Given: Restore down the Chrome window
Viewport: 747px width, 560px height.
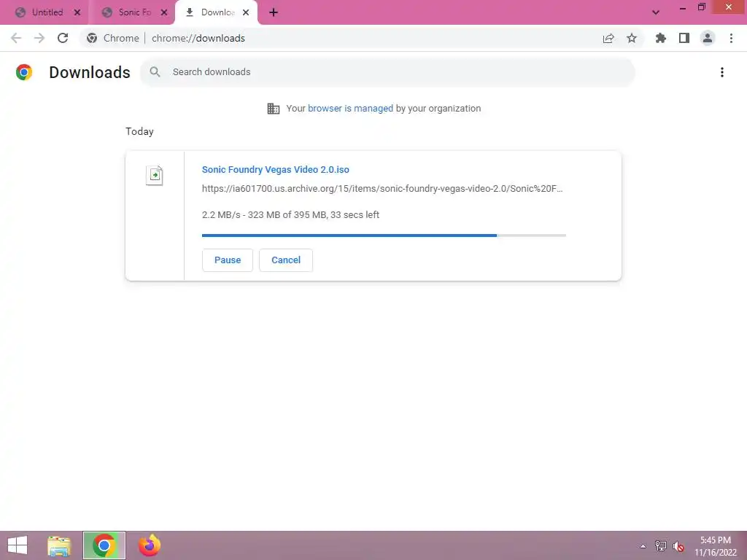Looking at the screenshot, I should 702,7.
